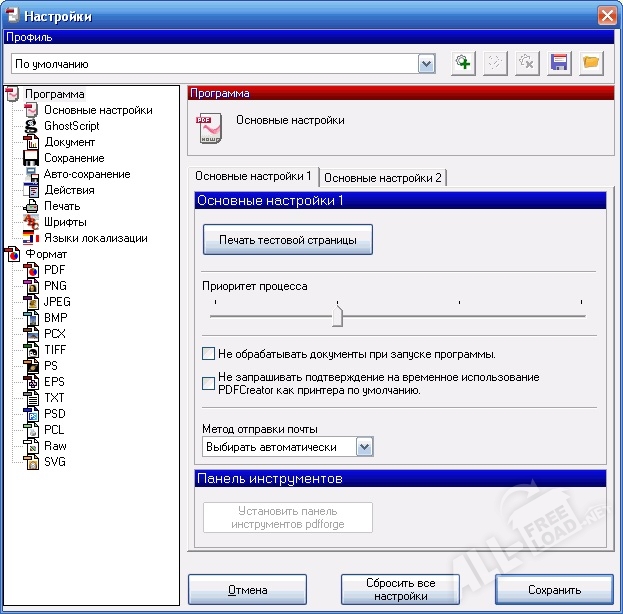Expand the 'Метод отправки почты' dropdown
This screenshot has height=614, width=623.
365,447
